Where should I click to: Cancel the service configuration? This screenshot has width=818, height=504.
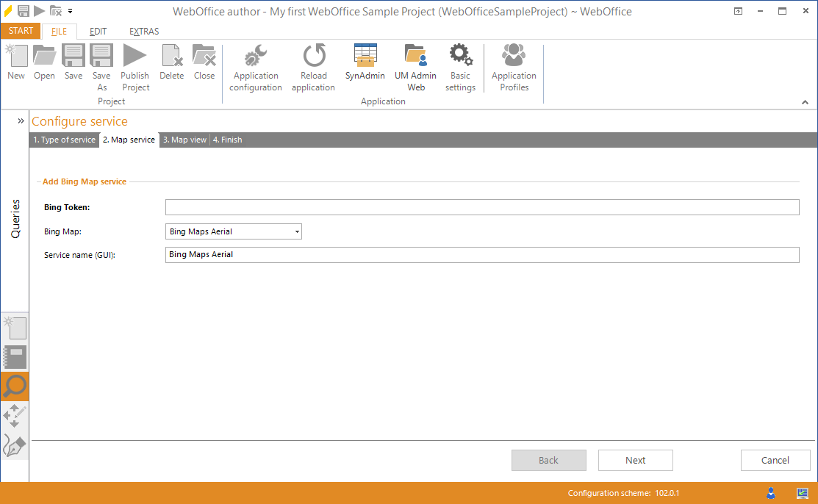pyautogui.click(x=775, y=460)
